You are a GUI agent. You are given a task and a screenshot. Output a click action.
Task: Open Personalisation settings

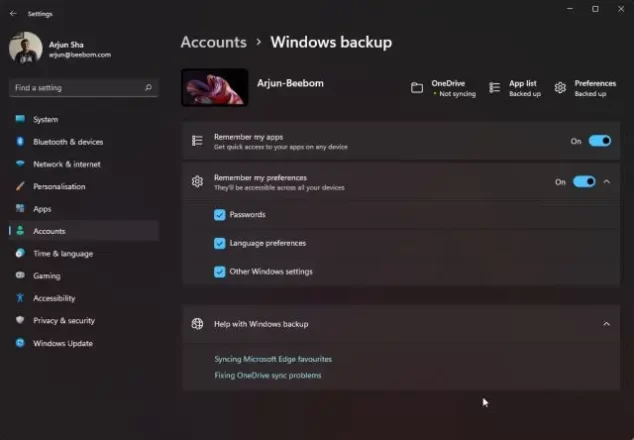pyautogui.click(x=84, y=186)
